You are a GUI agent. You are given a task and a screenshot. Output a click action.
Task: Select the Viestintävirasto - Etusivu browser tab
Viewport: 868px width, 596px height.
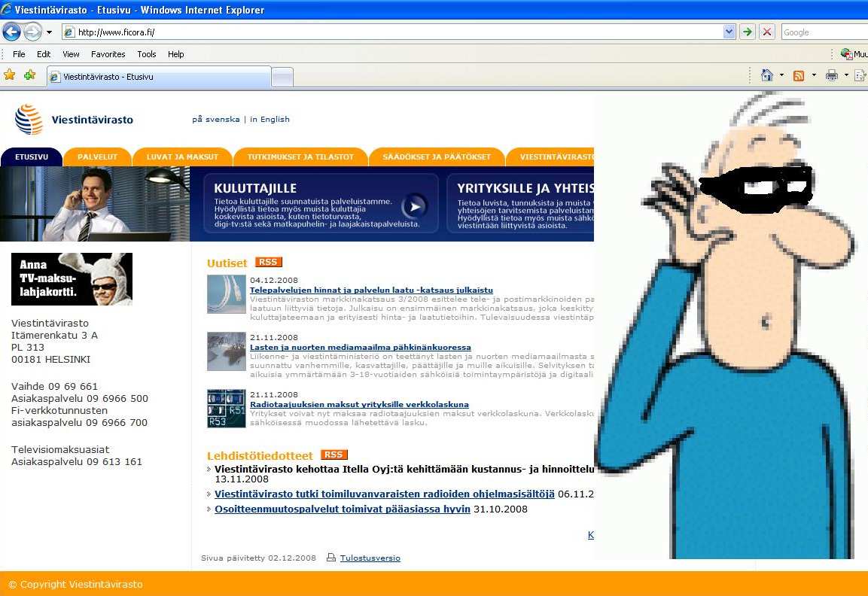[x=160, y=77]
